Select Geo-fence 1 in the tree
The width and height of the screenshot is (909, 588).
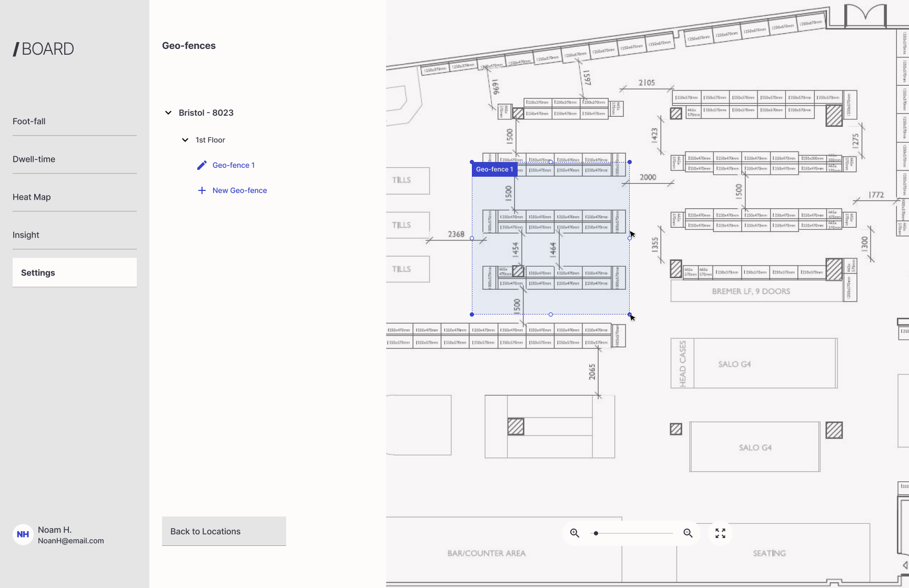click(234, 165)
